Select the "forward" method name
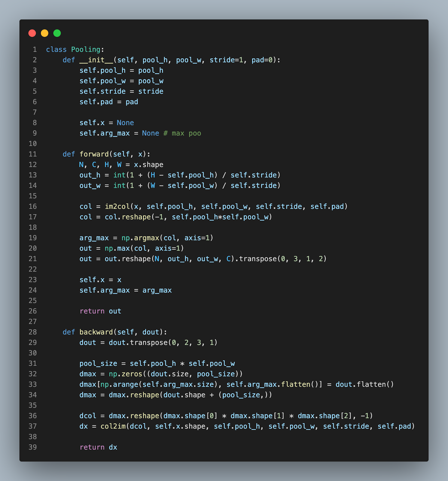This screenshot has width=448, height=481. click(x=94, y=154)
